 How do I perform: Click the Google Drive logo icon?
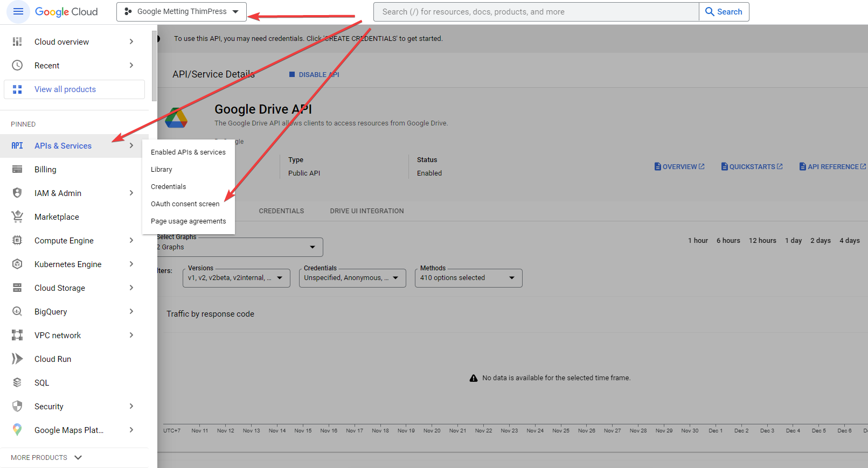click(176, 117)
